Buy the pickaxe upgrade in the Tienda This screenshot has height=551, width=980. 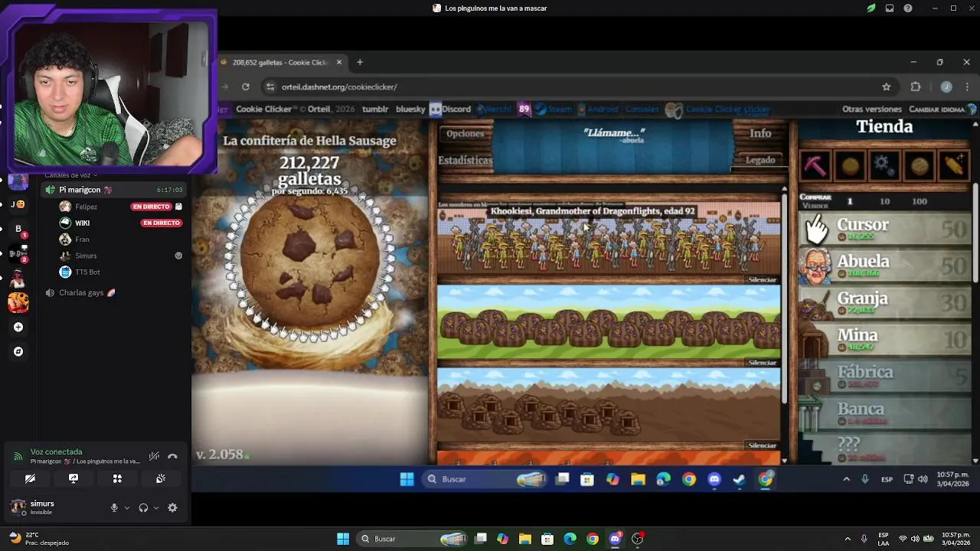click(815, 165)
